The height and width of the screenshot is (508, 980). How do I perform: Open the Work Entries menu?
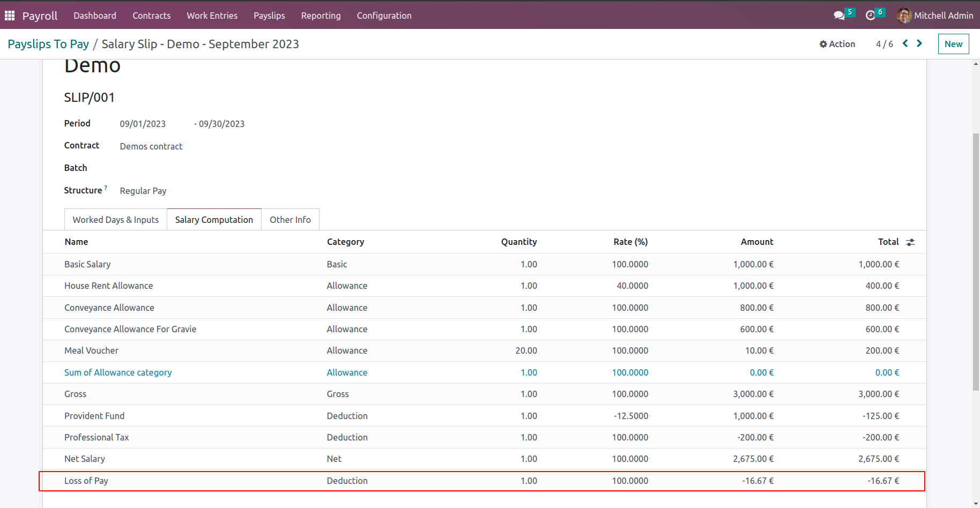click(x=212, y=16)
